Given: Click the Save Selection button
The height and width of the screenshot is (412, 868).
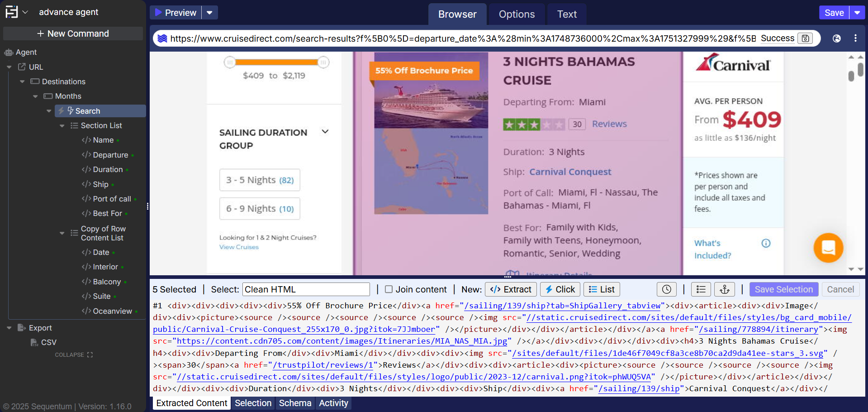Looking at the screenshot, I should (783, 289).
